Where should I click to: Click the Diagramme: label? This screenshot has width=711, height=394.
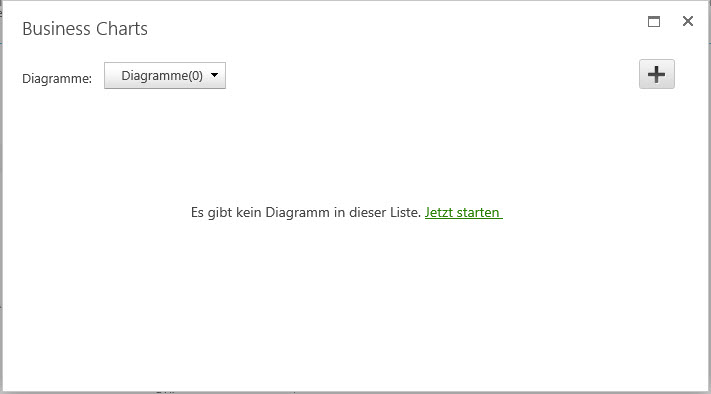[x=57, y=78]
